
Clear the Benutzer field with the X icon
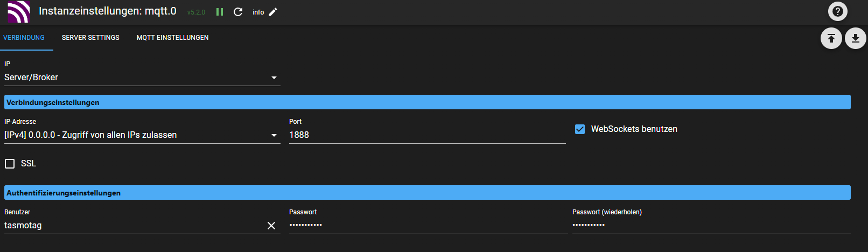click(271, 226)
